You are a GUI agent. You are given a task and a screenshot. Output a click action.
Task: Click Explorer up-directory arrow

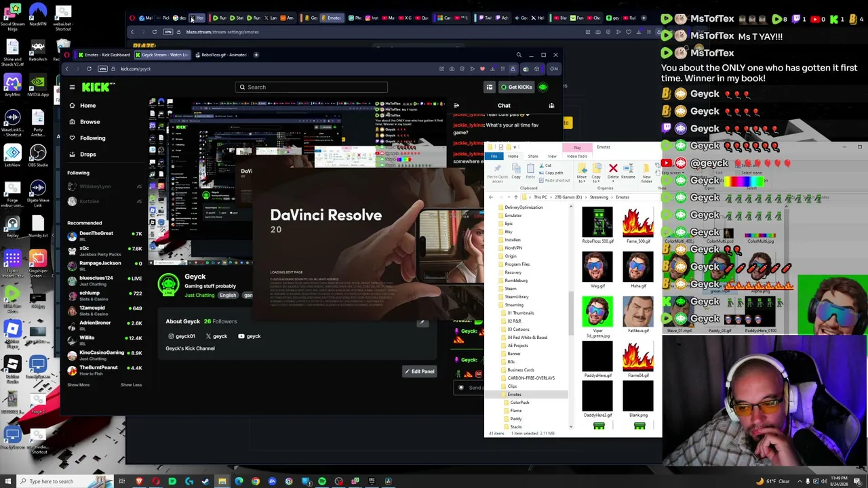click(516, 197)
